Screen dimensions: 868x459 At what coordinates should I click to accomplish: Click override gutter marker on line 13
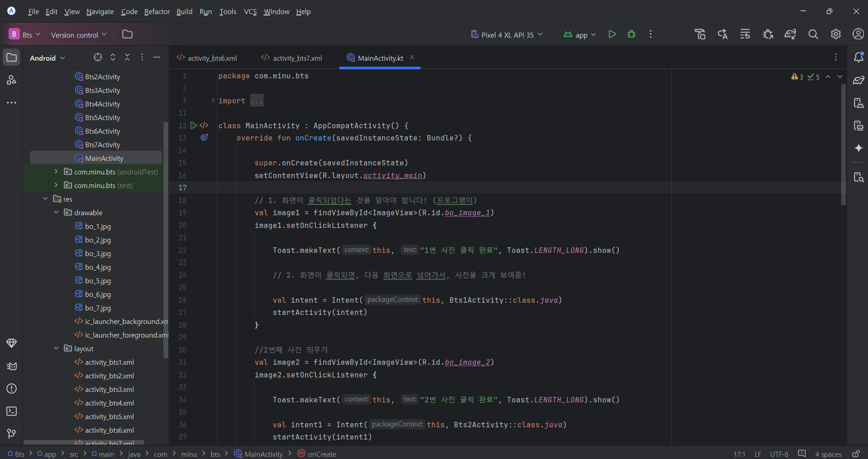pos(204,137)
